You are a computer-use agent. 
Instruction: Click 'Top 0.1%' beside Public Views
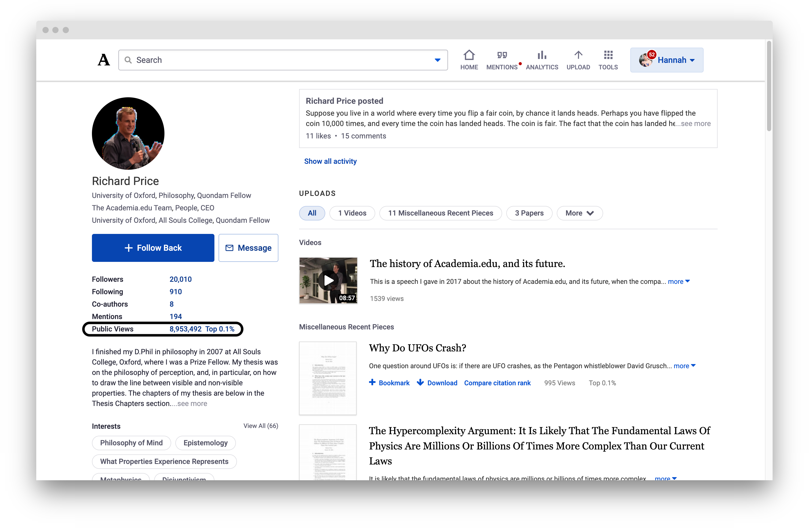[220, 329]
